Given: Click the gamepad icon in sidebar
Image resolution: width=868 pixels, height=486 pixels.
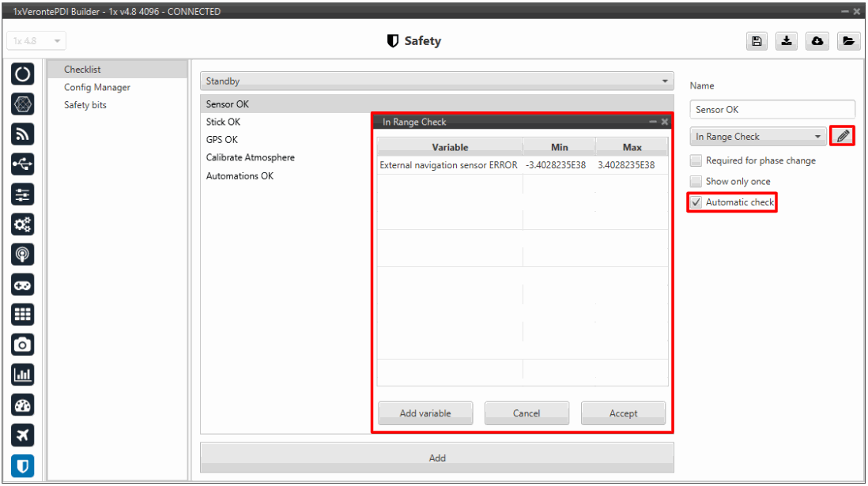Looking at the screenshot, I should 23,284.
